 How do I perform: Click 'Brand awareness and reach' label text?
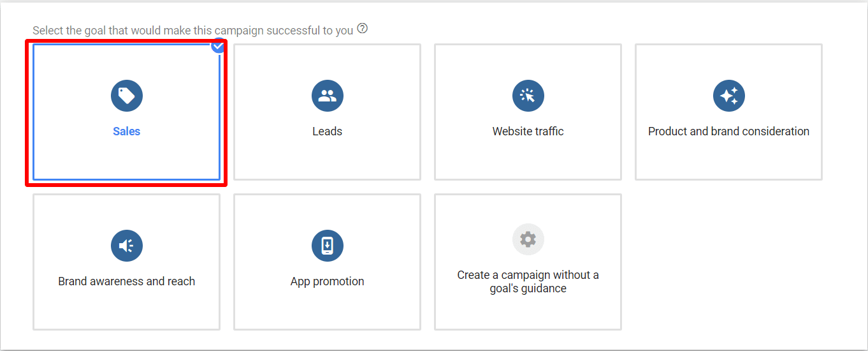click(126, 281)
